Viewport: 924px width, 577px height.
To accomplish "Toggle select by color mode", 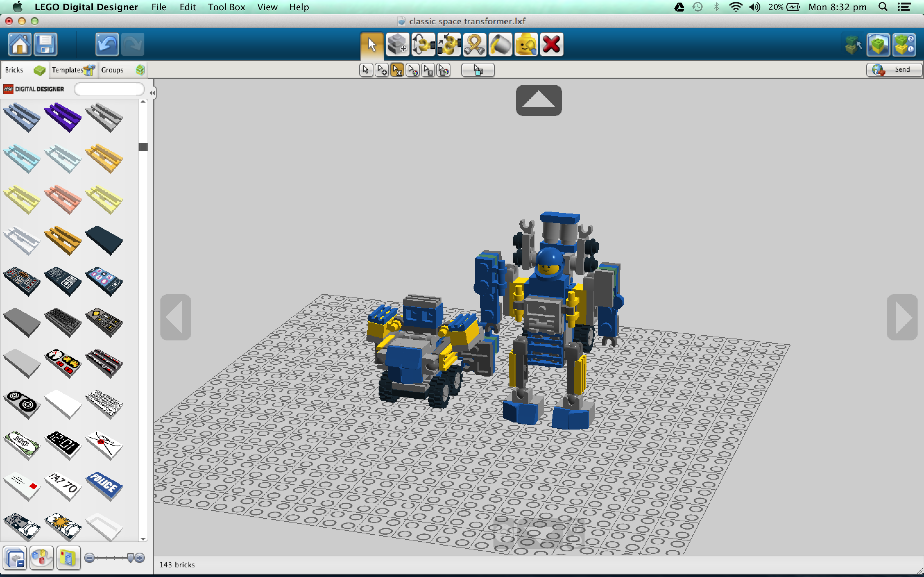I will click(x=412, y=70).
